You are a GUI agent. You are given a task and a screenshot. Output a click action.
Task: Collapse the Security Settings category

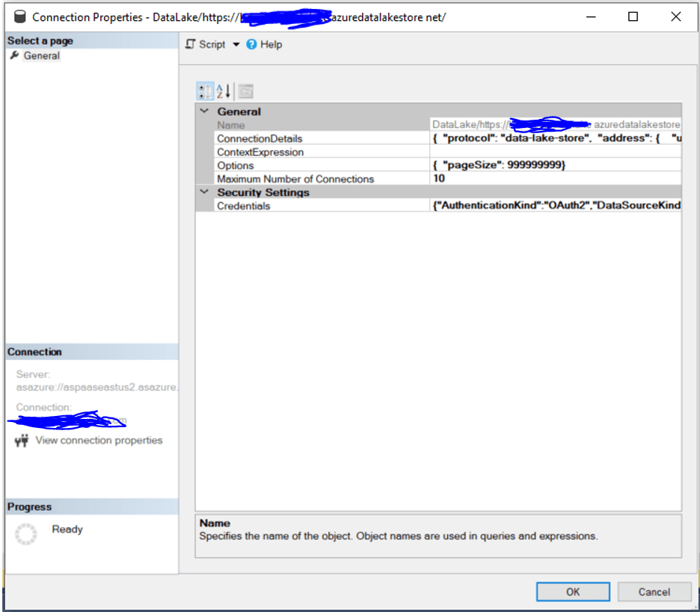203,192
